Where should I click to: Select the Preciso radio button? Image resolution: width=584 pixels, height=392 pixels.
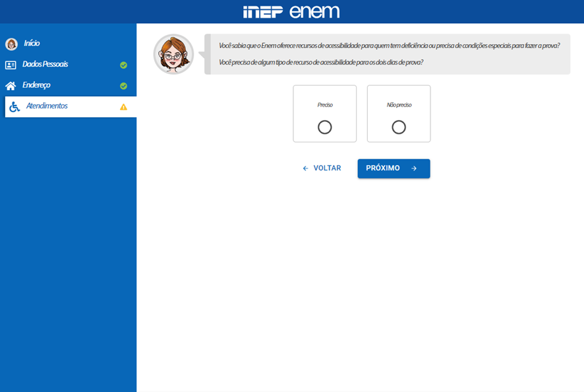pos(324,126)
